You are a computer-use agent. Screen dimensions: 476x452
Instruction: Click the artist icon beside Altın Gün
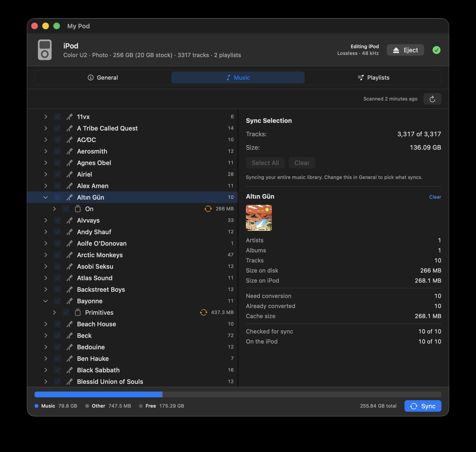tap(70, 197)
